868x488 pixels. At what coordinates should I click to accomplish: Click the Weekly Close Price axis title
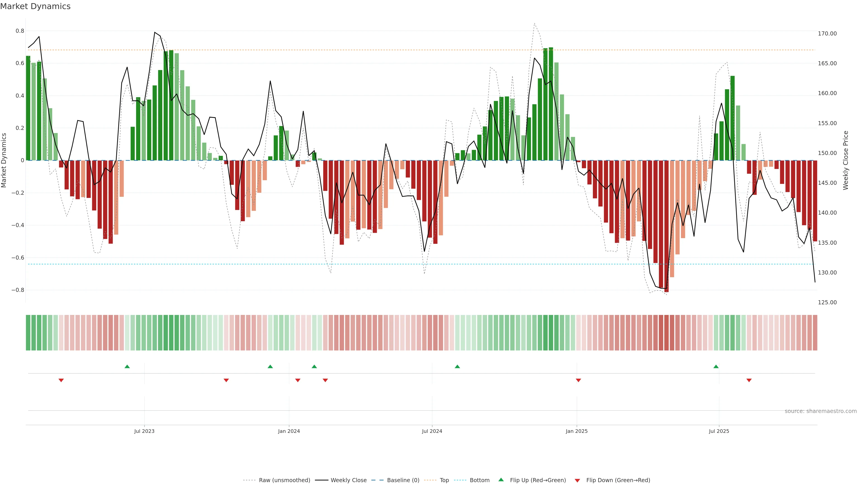click(x=846, y=160)
